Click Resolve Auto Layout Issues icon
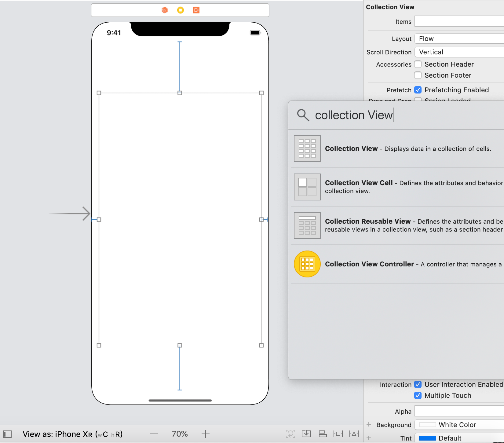 click(x=354, y=434)
